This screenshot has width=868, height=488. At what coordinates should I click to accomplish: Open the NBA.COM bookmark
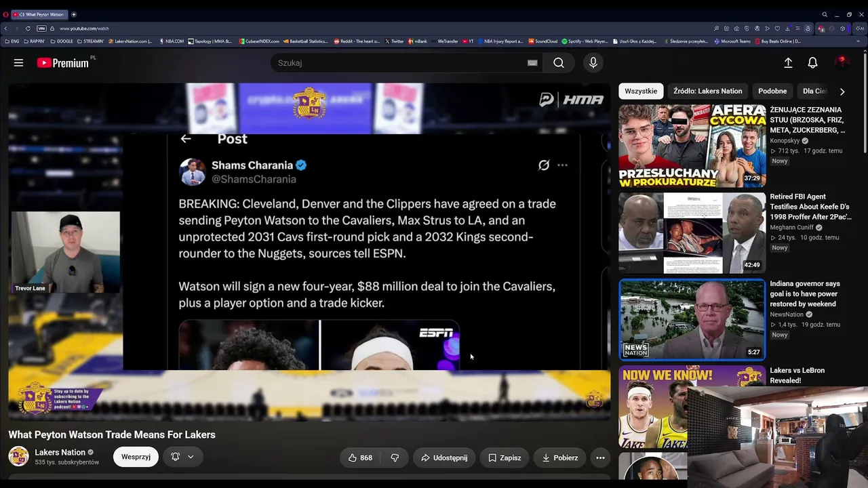(172, 41)
